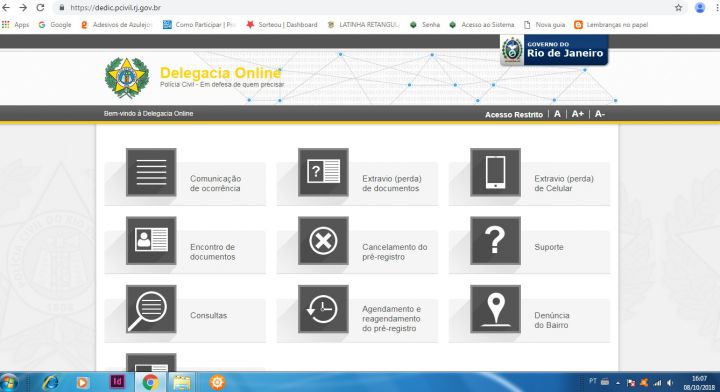The height and width of the screenshot is (392, 720).
Task: Go back with the browser back arrow
Action: tap(6, 8)
